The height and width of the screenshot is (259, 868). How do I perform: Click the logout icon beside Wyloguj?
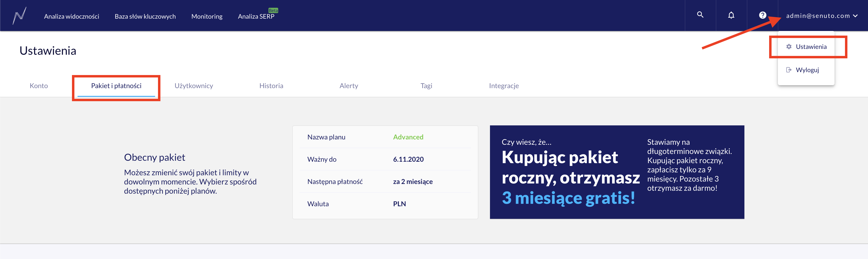[x=789, y=70]
